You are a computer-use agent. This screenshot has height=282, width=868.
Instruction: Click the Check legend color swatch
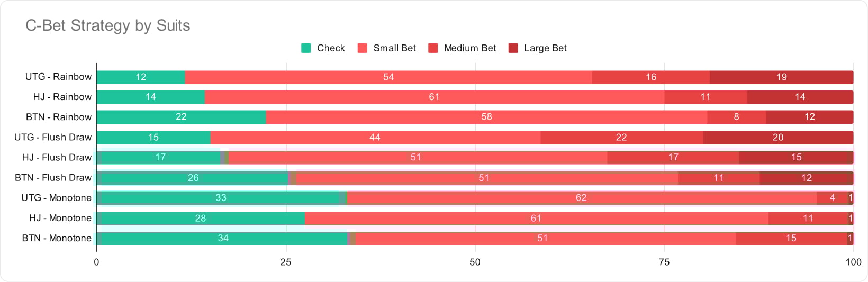coord(306,48)
